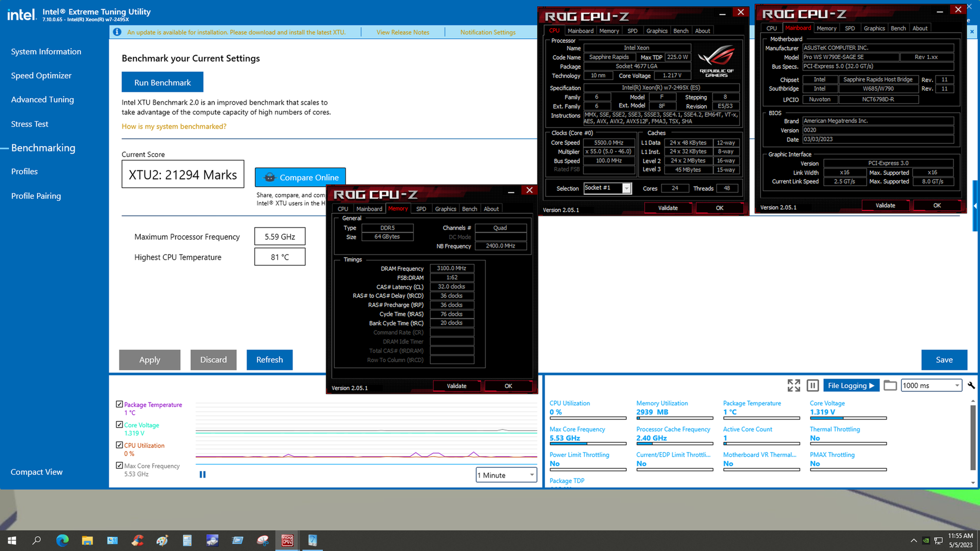The width and height of the screenshot is (980, 551).
Task: Click the Max Core Frequency level bar
Action: tap(588, 444)
